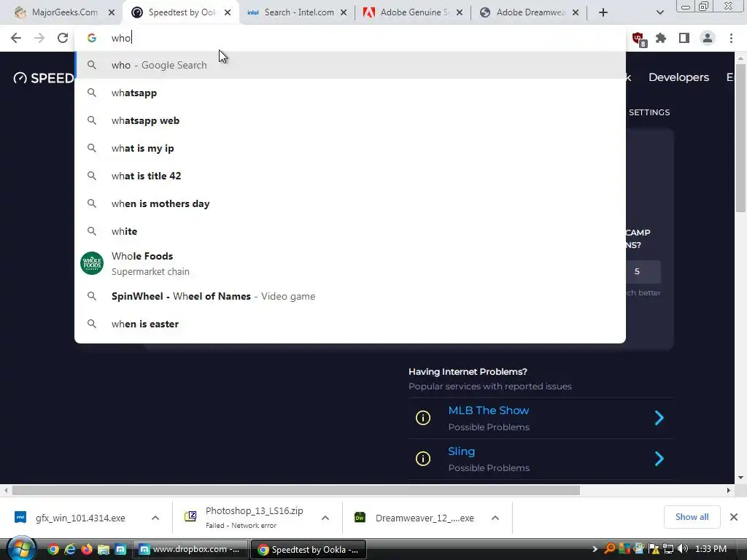Click the info icon beside Sling
This screenshot has height=560, width=747.
click(422, 459)
